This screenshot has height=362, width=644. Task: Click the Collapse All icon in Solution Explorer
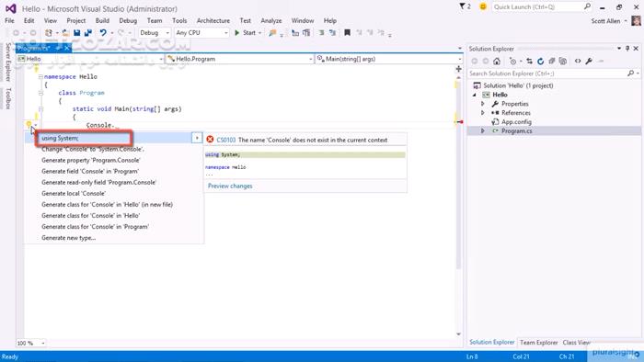(x=552, y=61)
